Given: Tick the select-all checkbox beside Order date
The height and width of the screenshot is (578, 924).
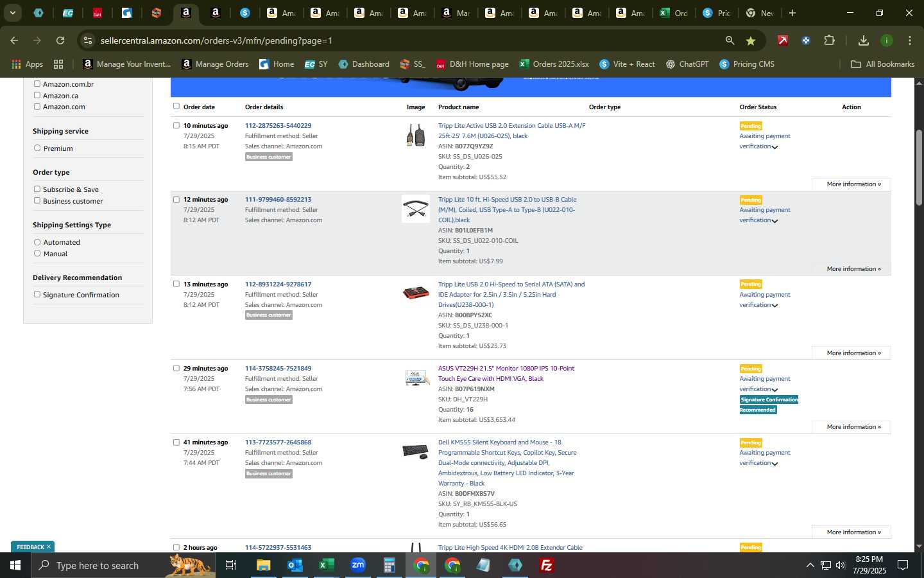Looking at the screenshot, I should pos(176,106).
